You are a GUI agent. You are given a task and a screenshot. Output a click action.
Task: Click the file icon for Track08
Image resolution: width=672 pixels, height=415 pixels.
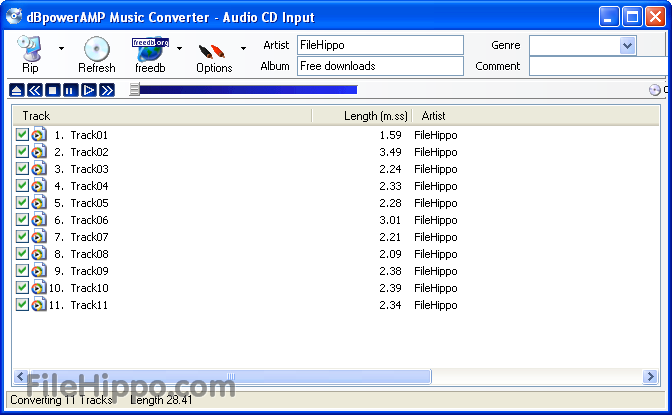coord(39,254)
